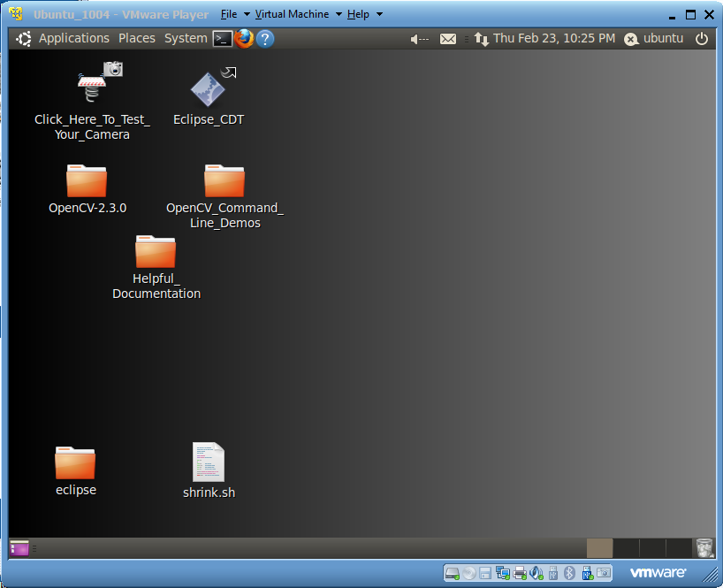This screenshot has height=588, width=723.
Task: Expand the dropdown arrow beside Help
Action: 379,14
